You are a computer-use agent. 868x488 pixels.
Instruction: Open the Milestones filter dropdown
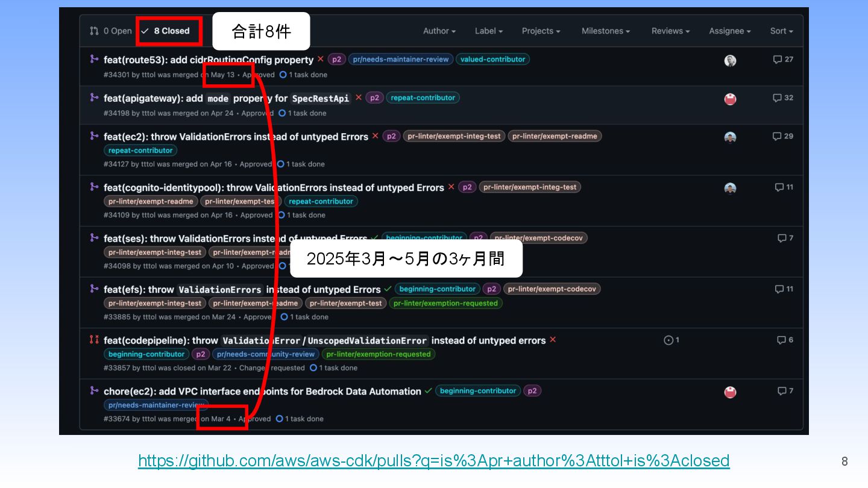(x=606, y=31)
